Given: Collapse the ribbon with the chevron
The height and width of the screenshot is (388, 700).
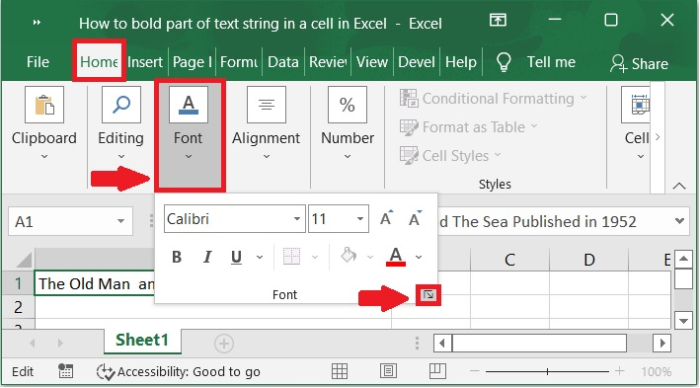Looking at the screenshot, I should tap(679, 186).
